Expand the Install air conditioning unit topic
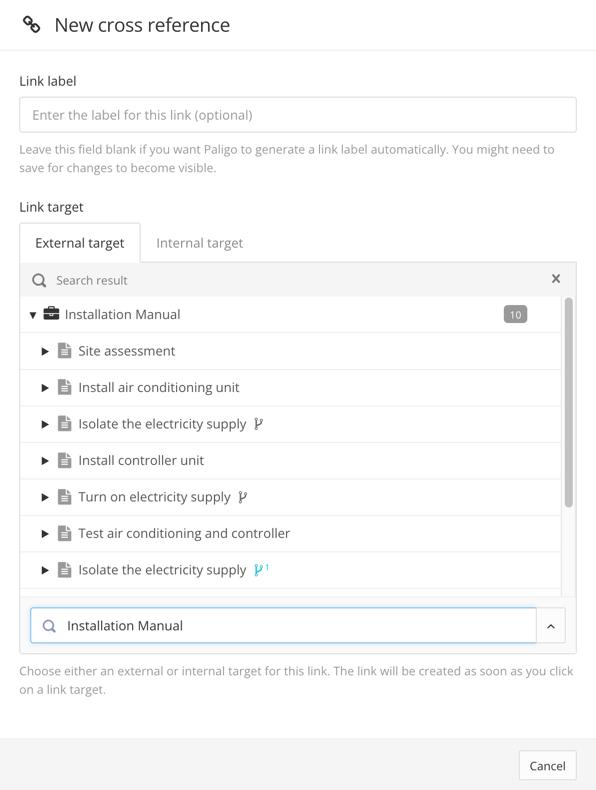 (x=45, y=387)
